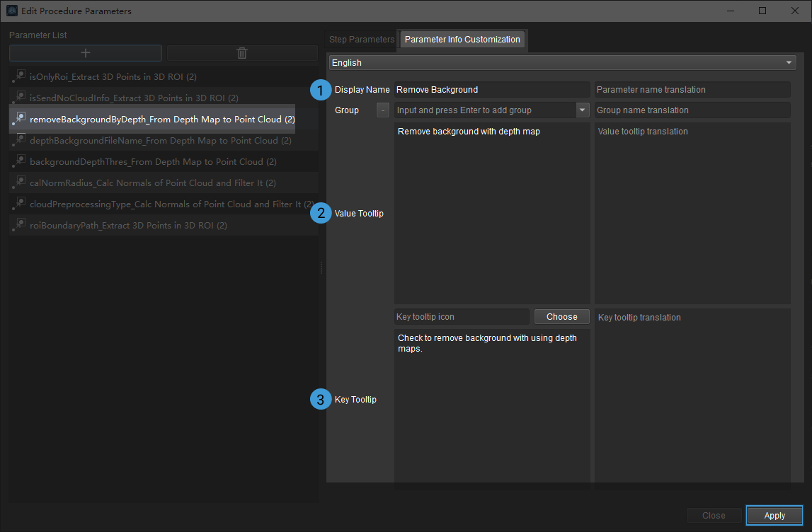Click icon beside removeBackgroundByDepth row
The height and width of the screenshot is (532, 812).
[19, 119]
